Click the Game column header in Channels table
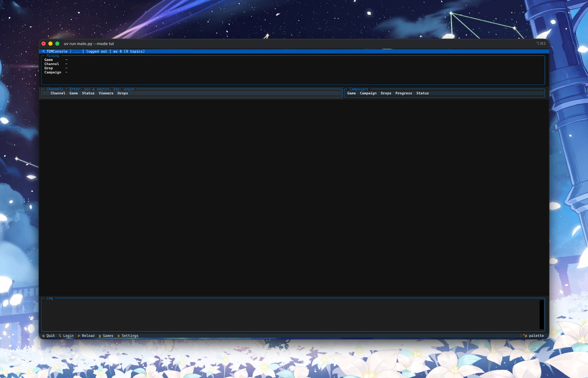Image resolution: width=588 pixels, height=378 pixels. [73, 93]
